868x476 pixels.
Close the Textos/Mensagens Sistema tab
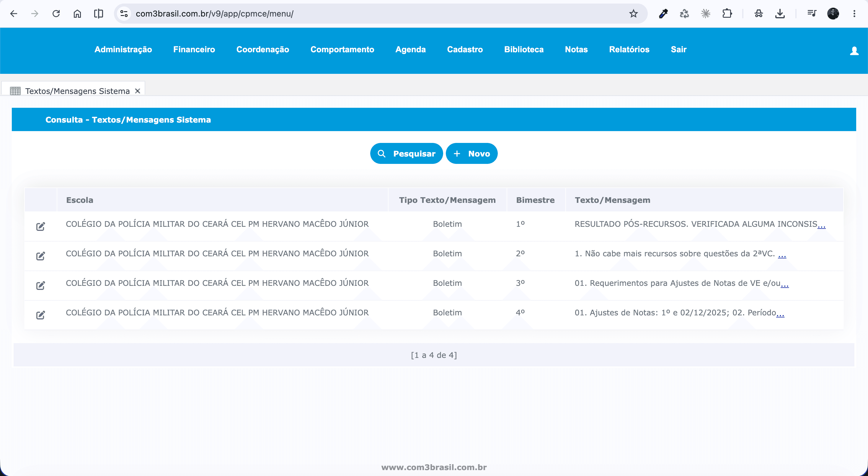click(x=138, y=91)
